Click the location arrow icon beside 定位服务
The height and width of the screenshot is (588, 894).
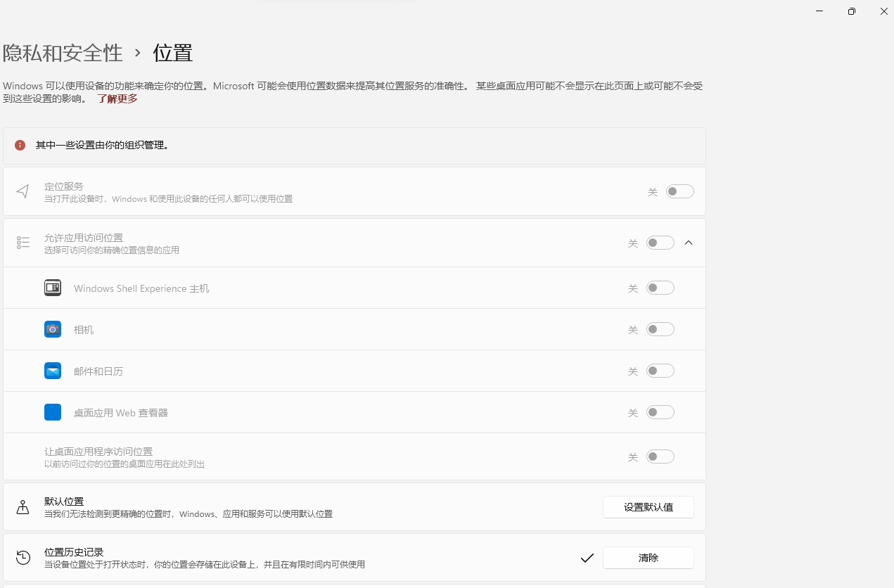click(x=23, y=191)
